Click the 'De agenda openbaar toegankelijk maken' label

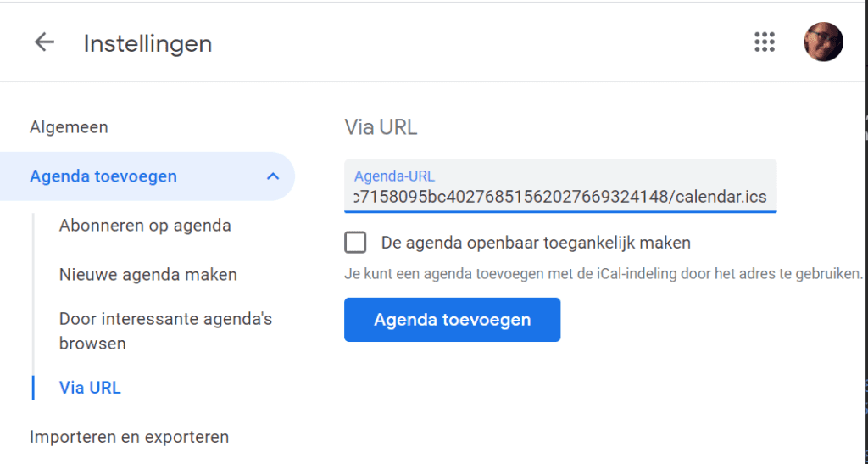[536, 243]
